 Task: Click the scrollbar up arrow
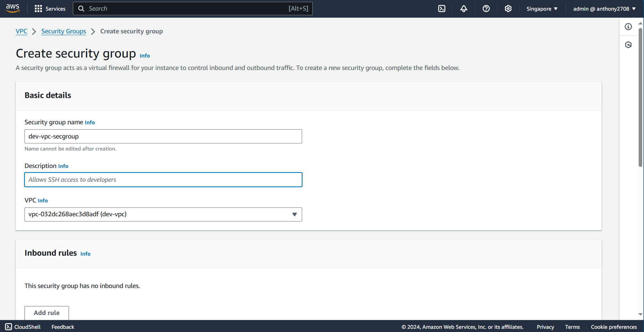pyautogui.click(x=640, y=23)
